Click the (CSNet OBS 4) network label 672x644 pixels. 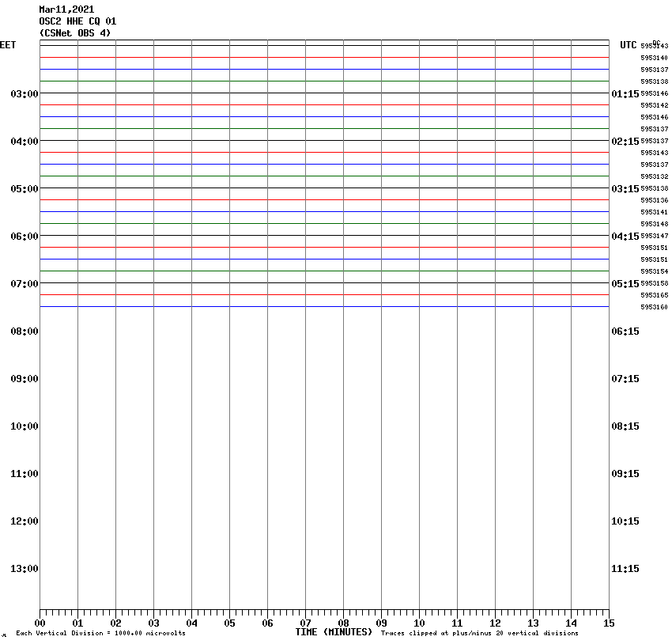pyautogui.click(x=75, y=33)
